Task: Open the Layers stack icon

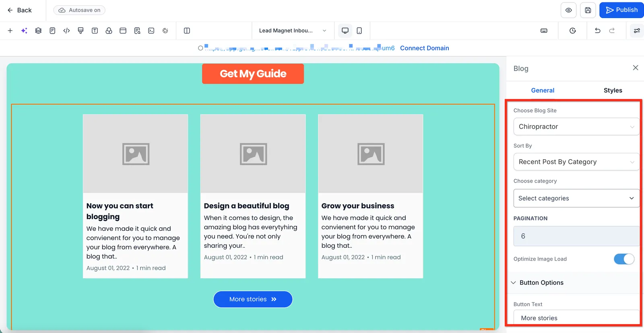Action: pyautogui.click(x=38, y=31)
